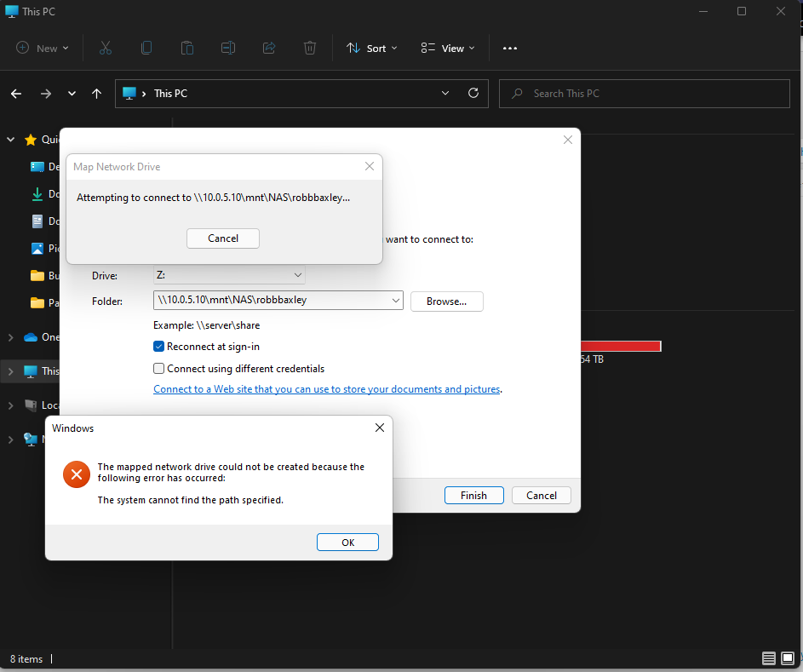
Task: Click OK on the Windows error dialog
Action: (x=347, y=543)
